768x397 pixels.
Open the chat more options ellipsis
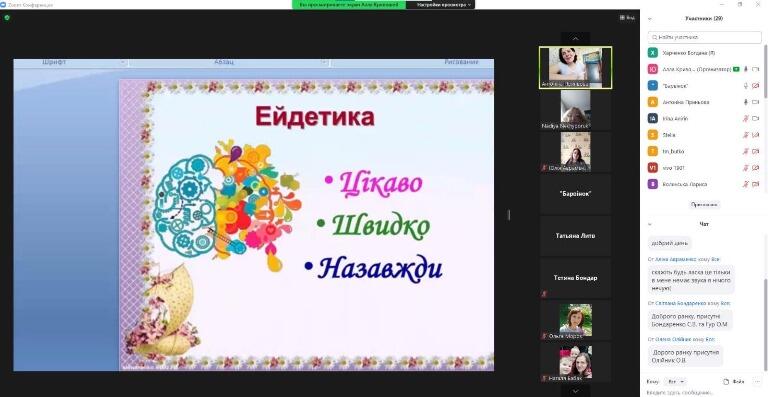[x=758, y=381]
